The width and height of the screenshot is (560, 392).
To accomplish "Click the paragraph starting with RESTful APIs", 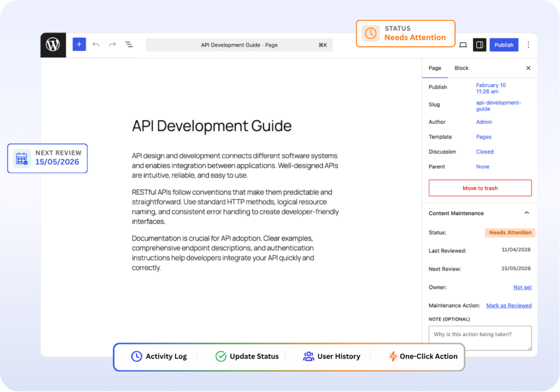I will pyautogui.click(x=235, y=207).
